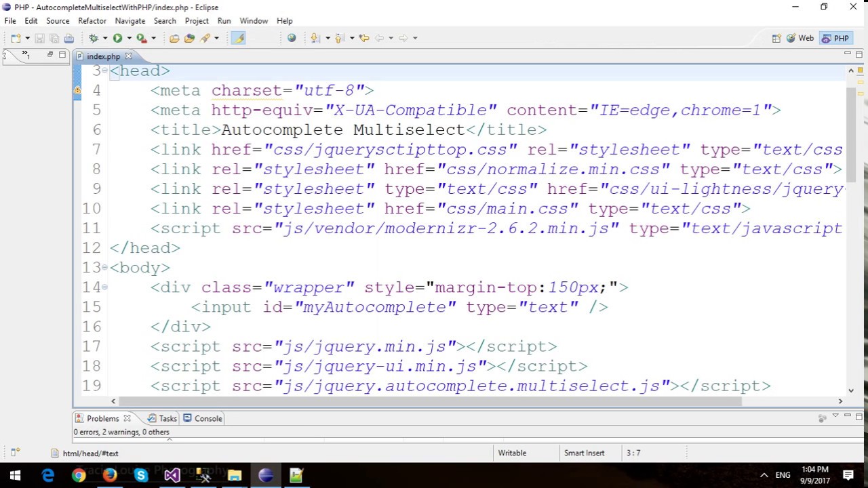Click the Last Edit Location icon

coord(363,38)
